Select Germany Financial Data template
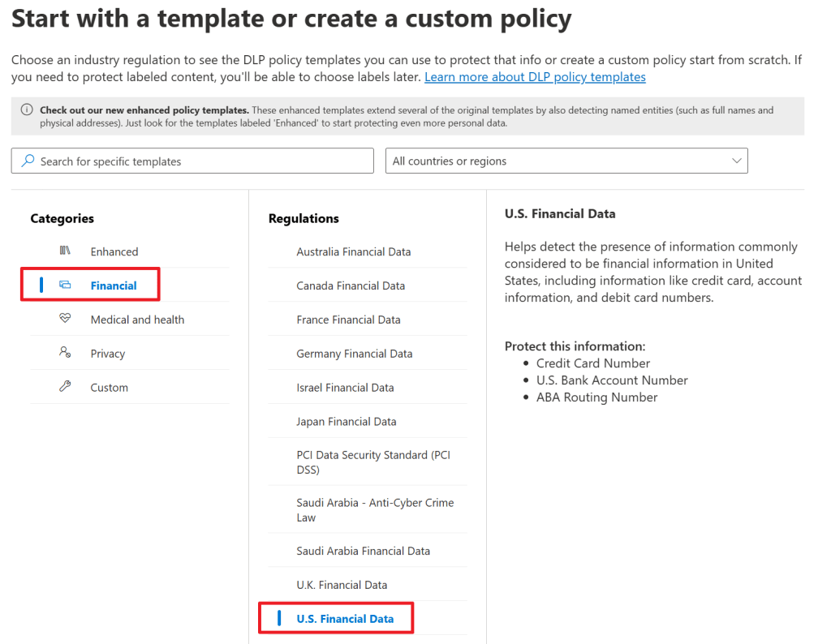Viewport: 831px width, 644px height. coord(354,354)
